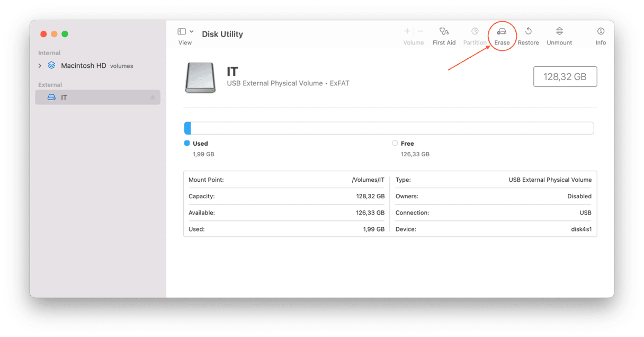Eject the IT drive in sidebar

coord(153,97)
